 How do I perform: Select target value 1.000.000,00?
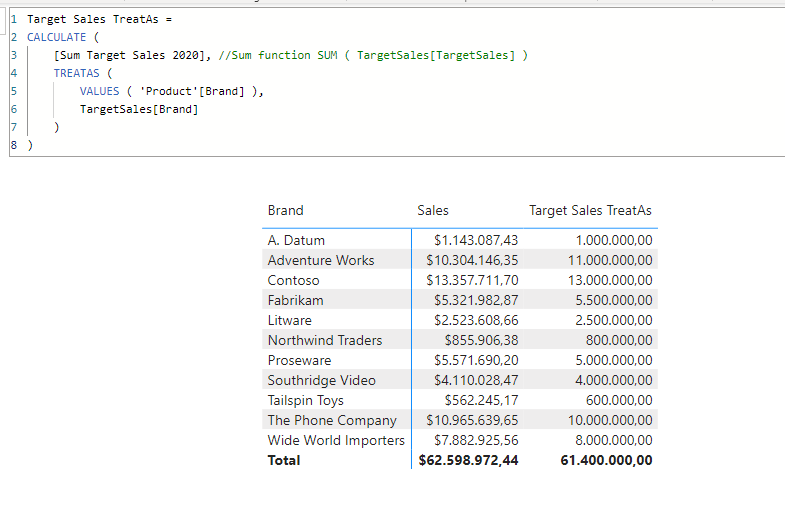(614, 240)
